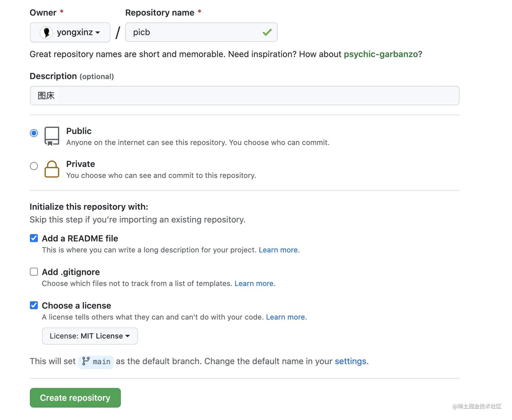
Task: Open Learn more link for README file
Action: pos(279,250)
